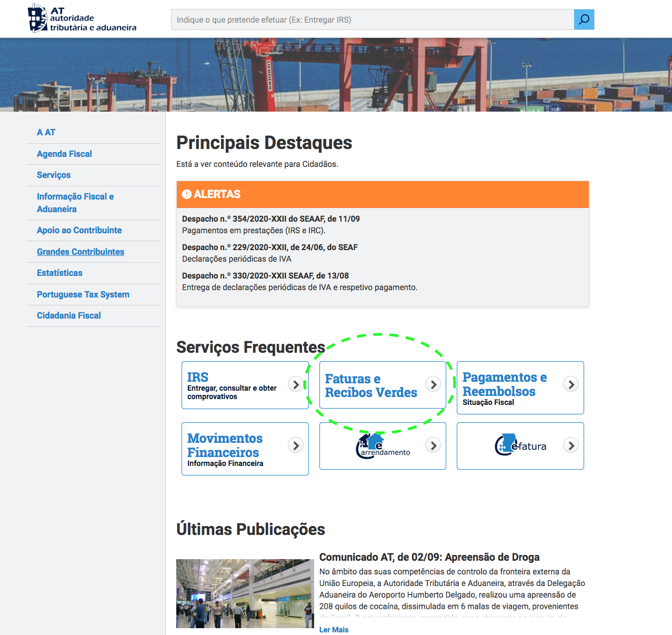Open Estatísticas in sidebar

[x=59, y=273]
